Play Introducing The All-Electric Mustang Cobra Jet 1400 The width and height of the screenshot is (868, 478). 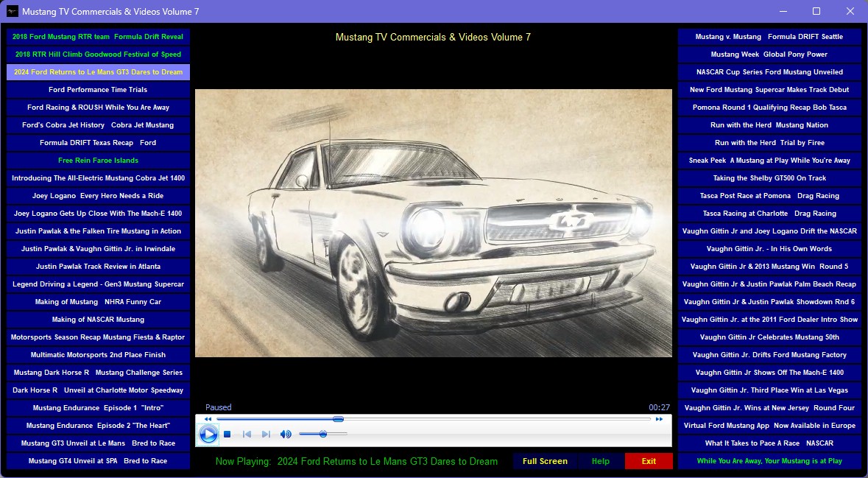pos(98,178)
